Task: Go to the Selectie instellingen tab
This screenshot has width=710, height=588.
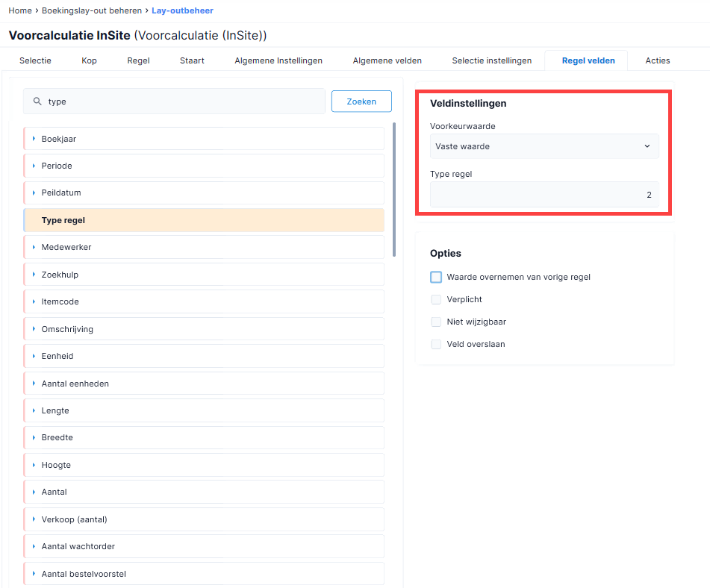Action: pos(492,60)
